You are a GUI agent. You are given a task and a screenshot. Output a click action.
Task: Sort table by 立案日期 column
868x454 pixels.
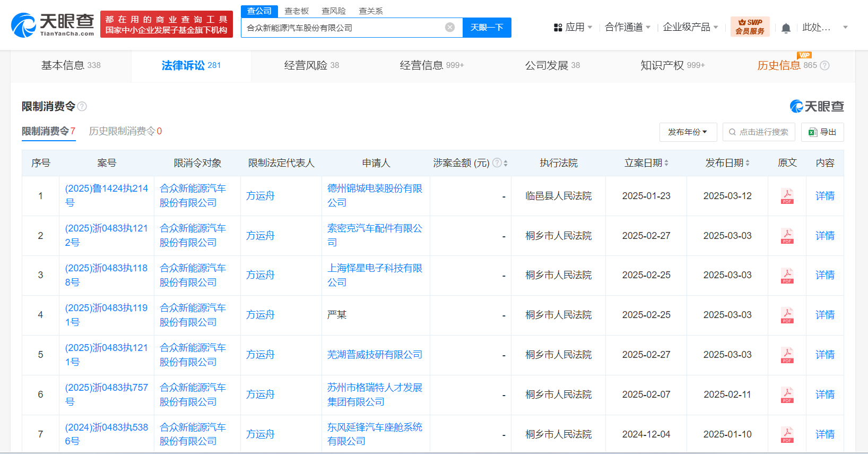tap(666, 163)
